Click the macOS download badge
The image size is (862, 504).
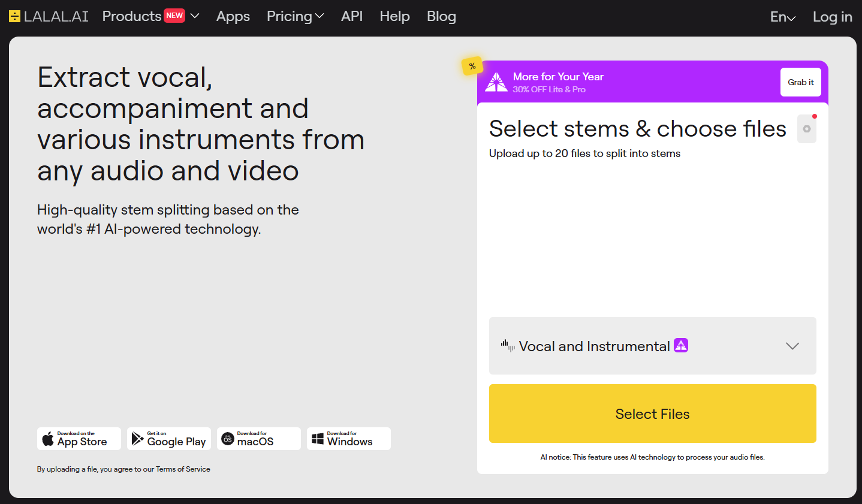[259, 439]
